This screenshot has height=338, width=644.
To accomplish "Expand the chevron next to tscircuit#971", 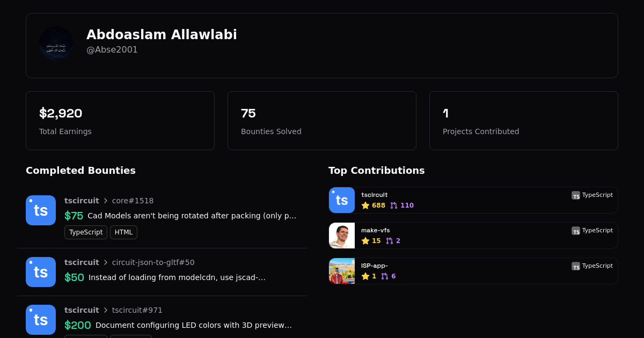I will click(105, 310).
